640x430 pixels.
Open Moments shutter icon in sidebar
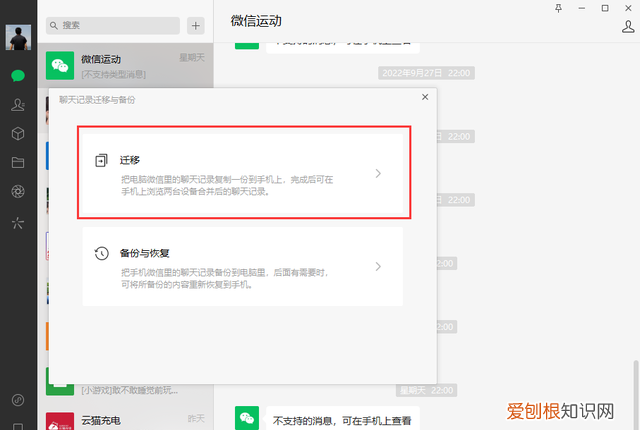pyautogui.click(x=18, y=192)
